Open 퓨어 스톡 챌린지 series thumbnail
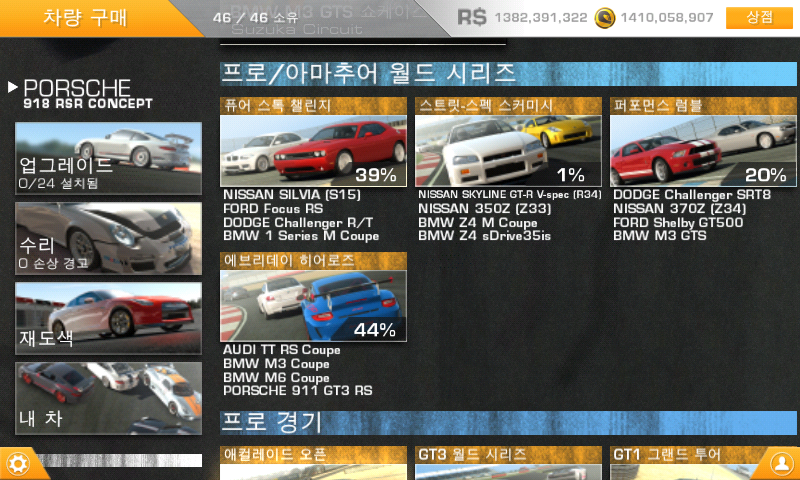 click(313, 150)
